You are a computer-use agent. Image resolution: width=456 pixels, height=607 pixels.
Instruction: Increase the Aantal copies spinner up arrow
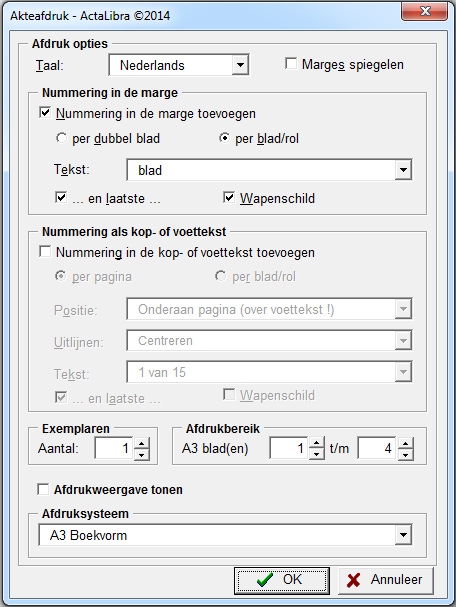(x=142, y=444)
